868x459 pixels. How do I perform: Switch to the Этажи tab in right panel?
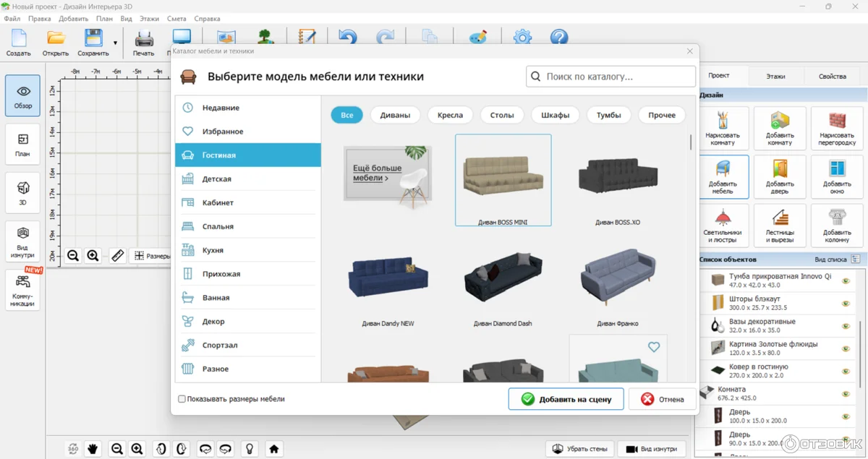(775, 76)
